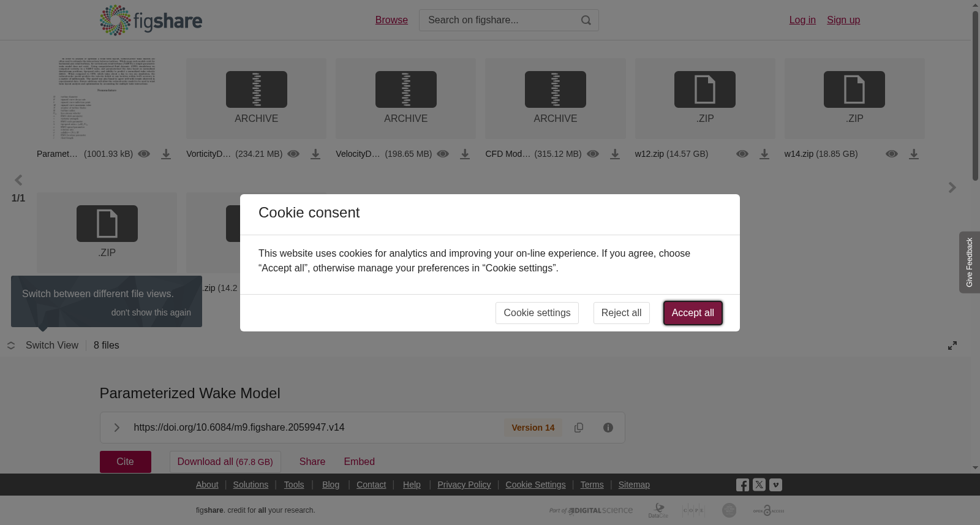Screen dimensions: 980x525
Task: Go to previous files page arrow
Action: 18,180
